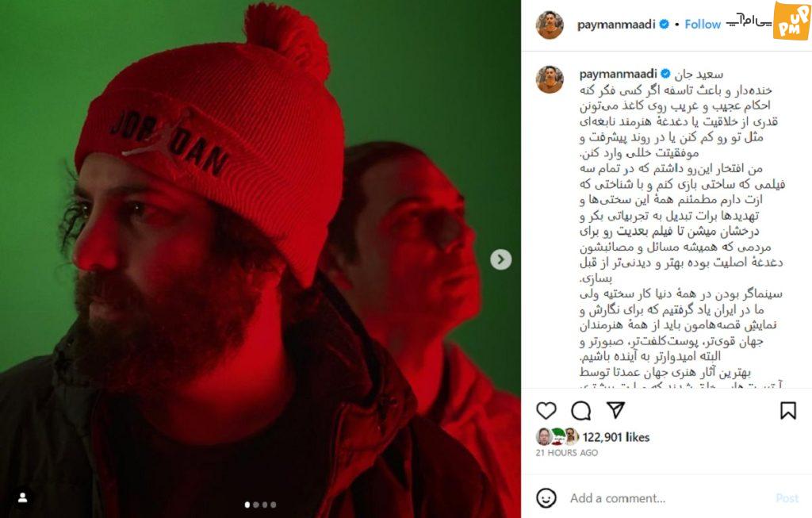Open paymanmaadi username in caption
Image resolution: width=812 pixels, height=518 pixels.
(x=618, y=74)
